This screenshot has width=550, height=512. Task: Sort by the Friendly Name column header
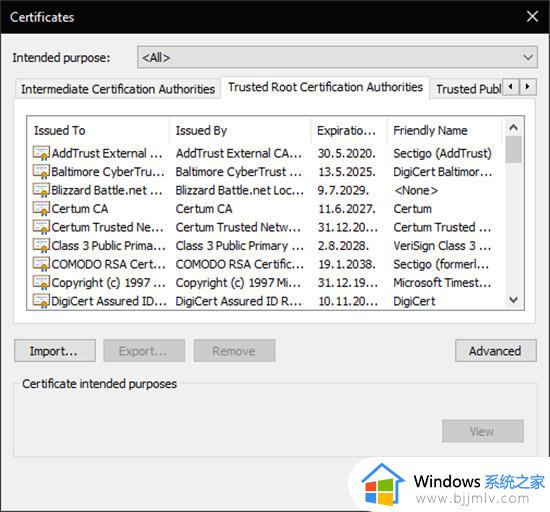pyautogui.click(x=444, y=130)
